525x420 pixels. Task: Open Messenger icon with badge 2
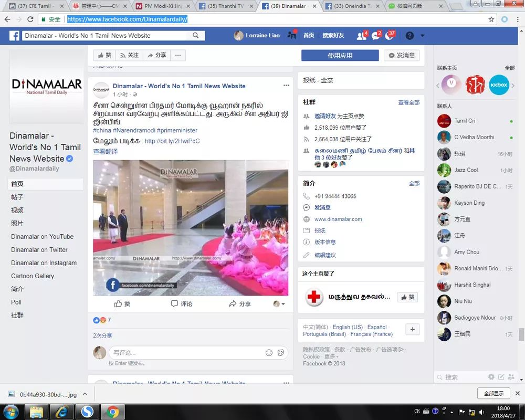coord(376,36)
